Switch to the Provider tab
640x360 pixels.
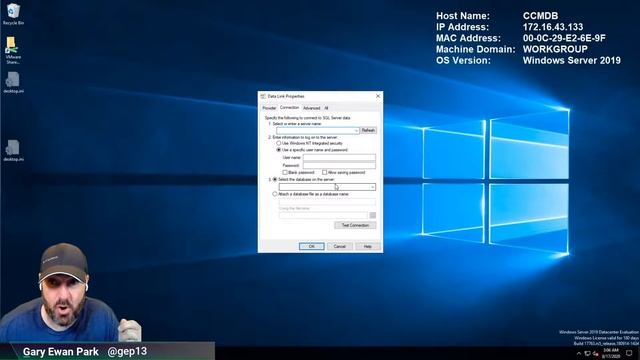point(269,108)
